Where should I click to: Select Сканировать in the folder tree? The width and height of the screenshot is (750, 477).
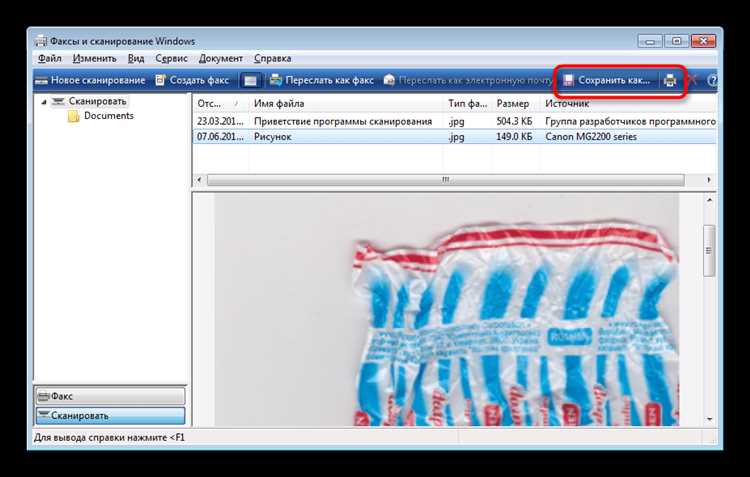97,101
